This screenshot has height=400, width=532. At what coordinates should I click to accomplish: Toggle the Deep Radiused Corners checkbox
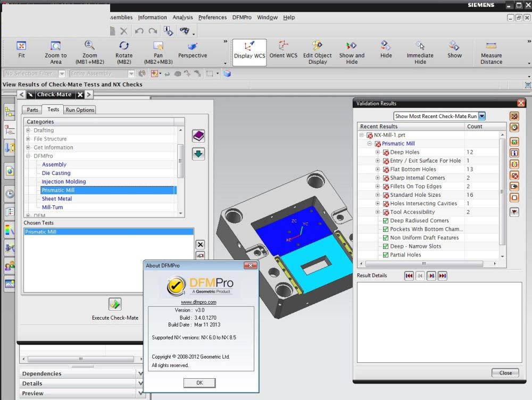point(386,221)
